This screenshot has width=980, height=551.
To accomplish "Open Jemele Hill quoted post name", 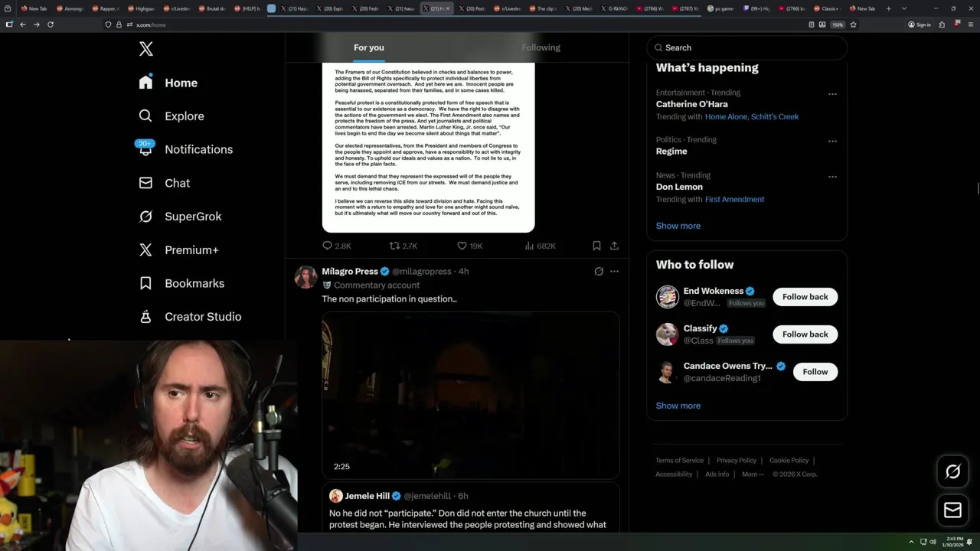I will 366,496.
